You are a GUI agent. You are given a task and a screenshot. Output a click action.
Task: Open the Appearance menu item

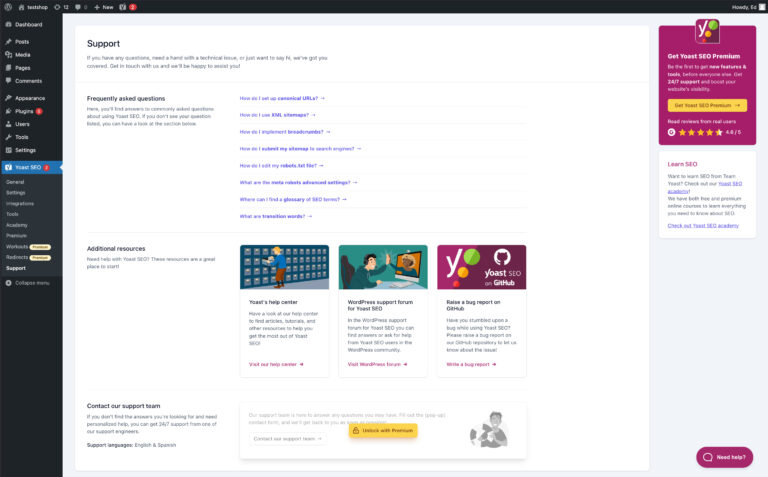tap(31, 98)
